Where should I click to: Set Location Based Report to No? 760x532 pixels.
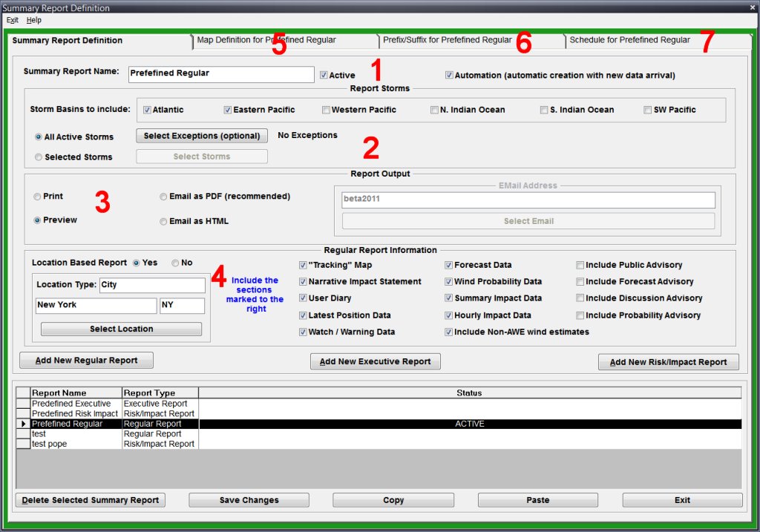point(175,263)
